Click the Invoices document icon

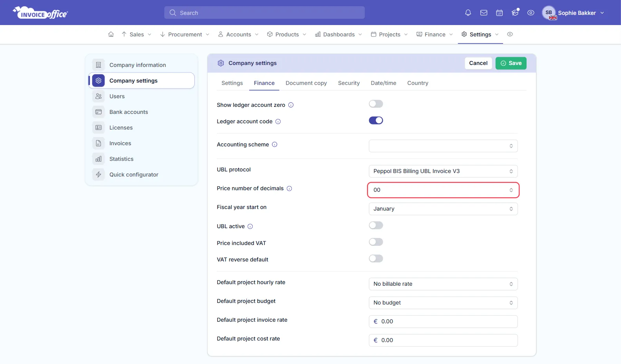[99, 143]
